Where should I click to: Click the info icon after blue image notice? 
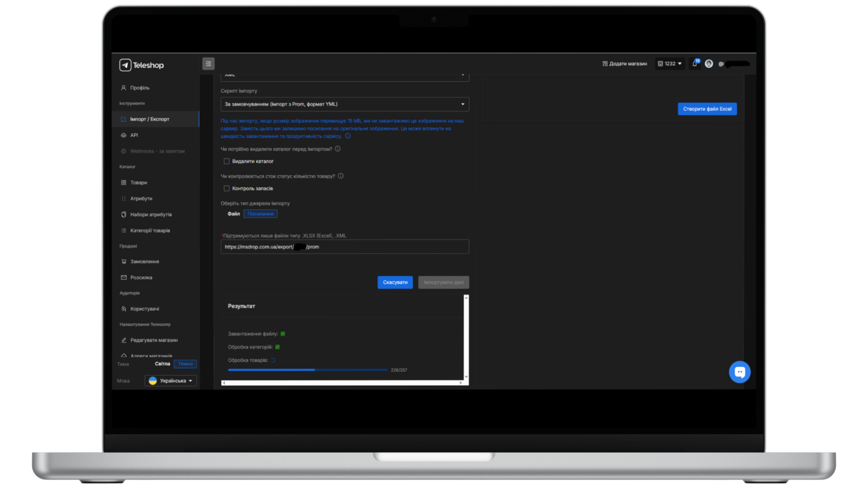click(x=348, y=136)
